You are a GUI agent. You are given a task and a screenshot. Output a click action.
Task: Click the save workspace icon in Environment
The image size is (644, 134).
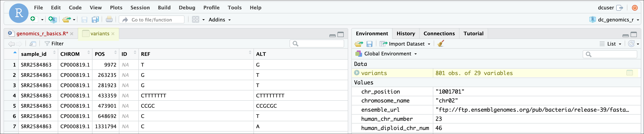point(369,44)
